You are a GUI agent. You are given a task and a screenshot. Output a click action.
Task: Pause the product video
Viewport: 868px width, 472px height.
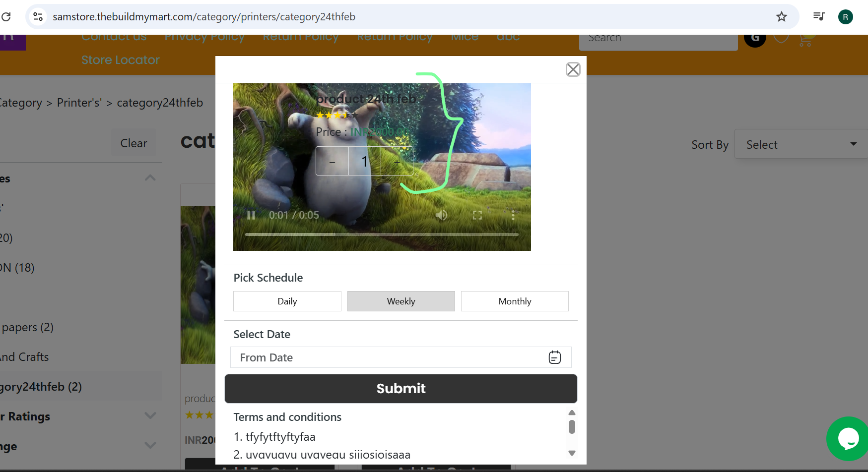251,215
